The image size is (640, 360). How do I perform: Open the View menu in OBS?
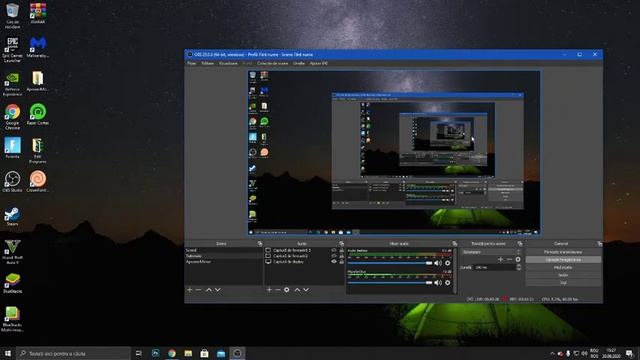point(228,63)
